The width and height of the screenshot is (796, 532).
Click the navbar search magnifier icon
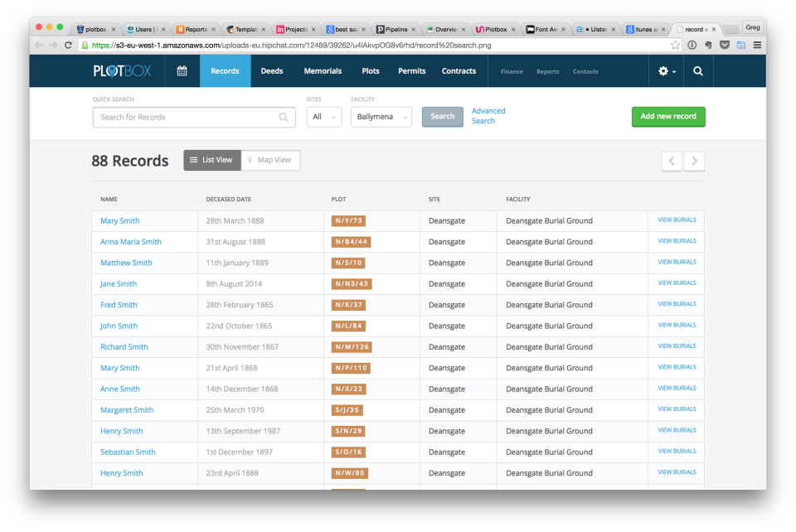pos(698,71)
